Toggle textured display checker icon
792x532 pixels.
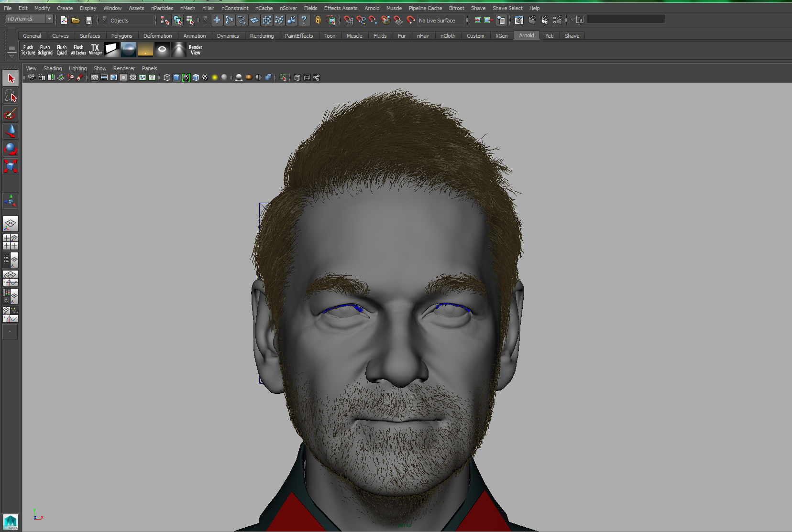[x=205, y=77]
